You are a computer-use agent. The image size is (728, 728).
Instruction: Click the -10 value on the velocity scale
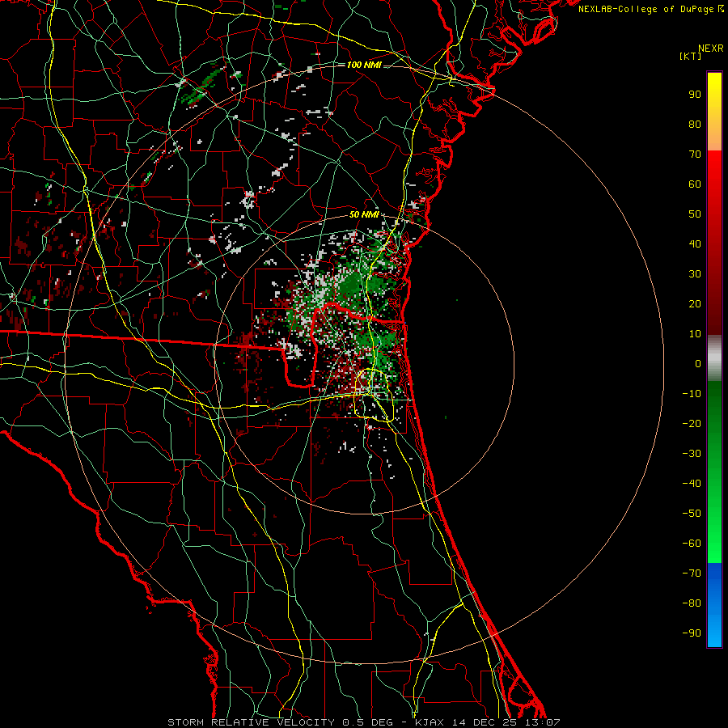pyautogui.click(x=692, y=394)
